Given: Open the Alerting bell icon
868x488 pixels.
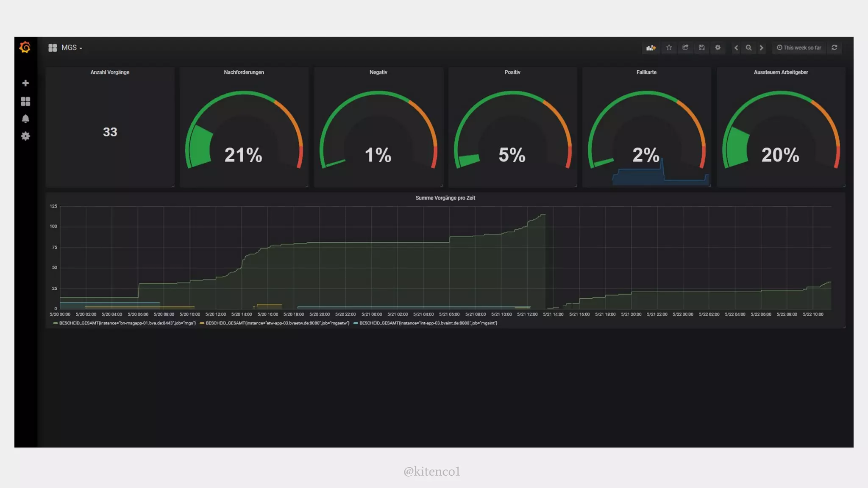Looking at the screenshot, I should tap(25, 119).
